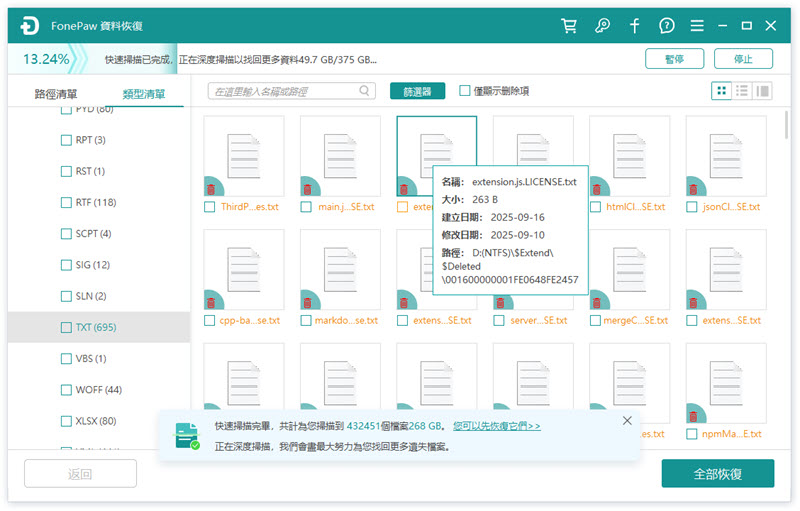800x511 pixels.
Task: Check the npmMa...E.txt file checkbox
Action: click(692, 434)
